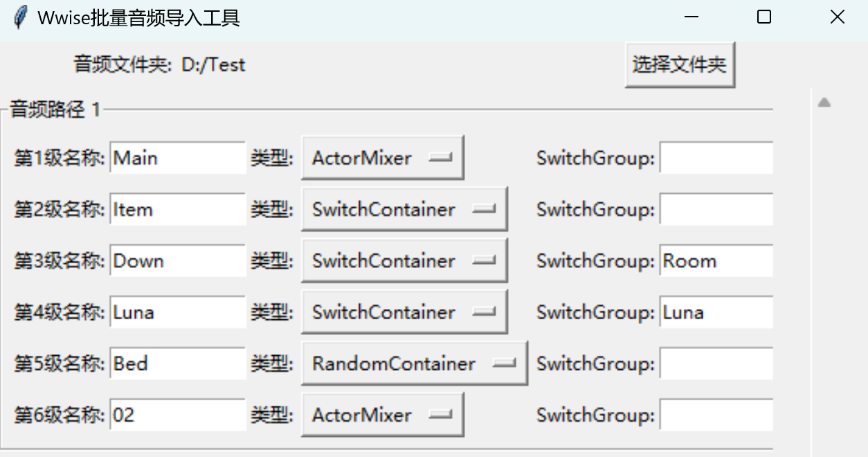This screenshot has height=457, width=868.
Task: Open the 第2级 SwitchContainer type dropdown
Action: click(x=404, y=208)
